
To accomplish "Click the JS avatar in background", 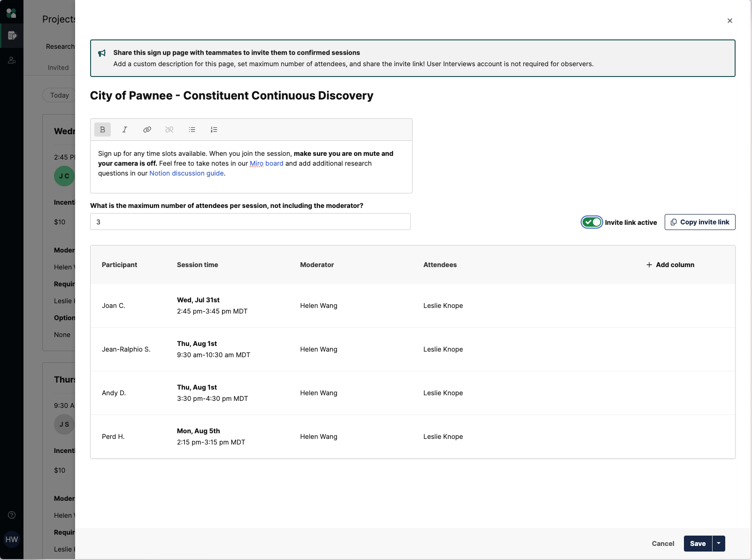I will (64, 424).
